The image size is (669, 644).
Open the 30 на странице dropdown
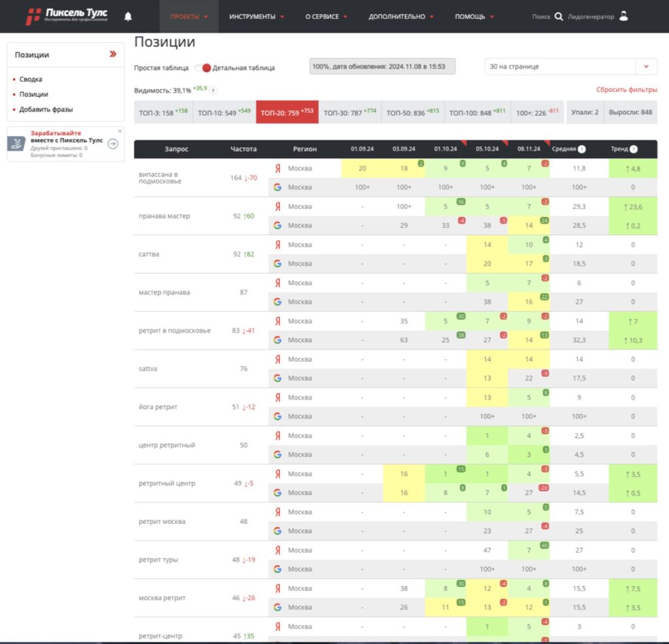pos(646,67)
